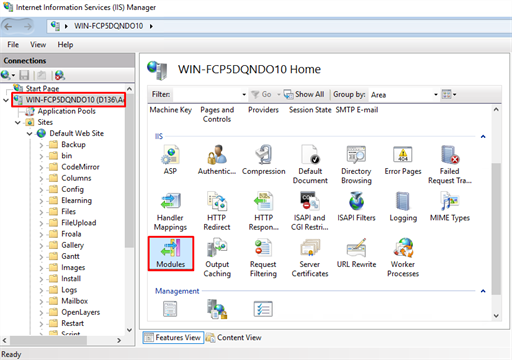Select Machine Key feature label
This screenshot has height=360, width=512.
tap(171, 110)
